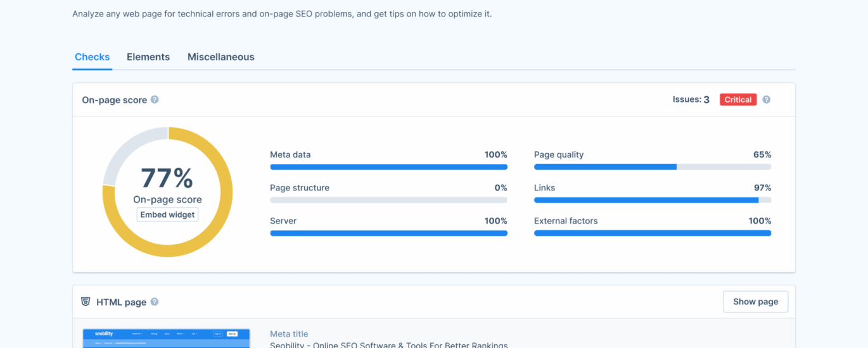Click the help icon beside HTML page
Image resolution: width=868 pixels, height=348 pixels.
(155, 302)
